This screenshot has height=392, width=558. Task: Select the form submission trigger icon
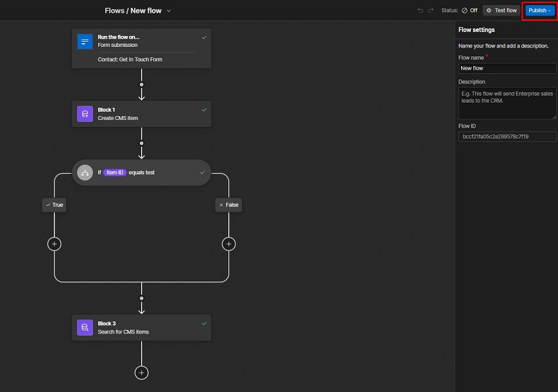(85, 41)
